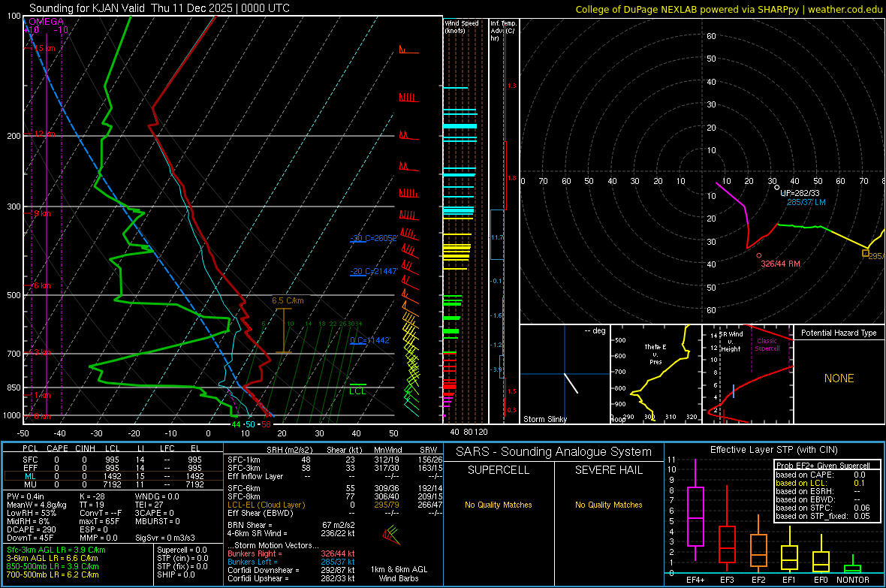Image resolution: width=886 pixels, height=588 pixels.
Task: Select the highlighted 'ML' parcel row
Action: [113, 476]
